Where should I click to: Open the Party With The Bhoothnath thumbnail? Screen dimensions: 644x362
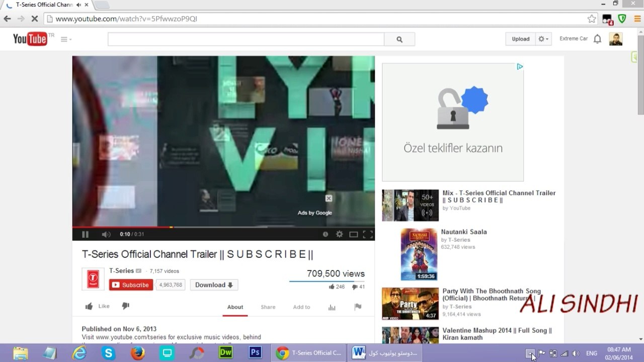tap(410, 304)
